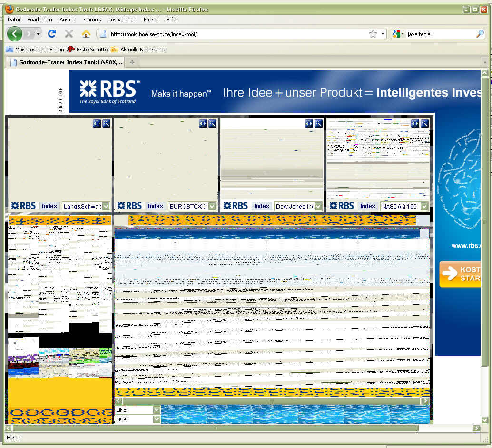
Task: Click the Index button under Dow Jones chart
Action: pos(261,206)
